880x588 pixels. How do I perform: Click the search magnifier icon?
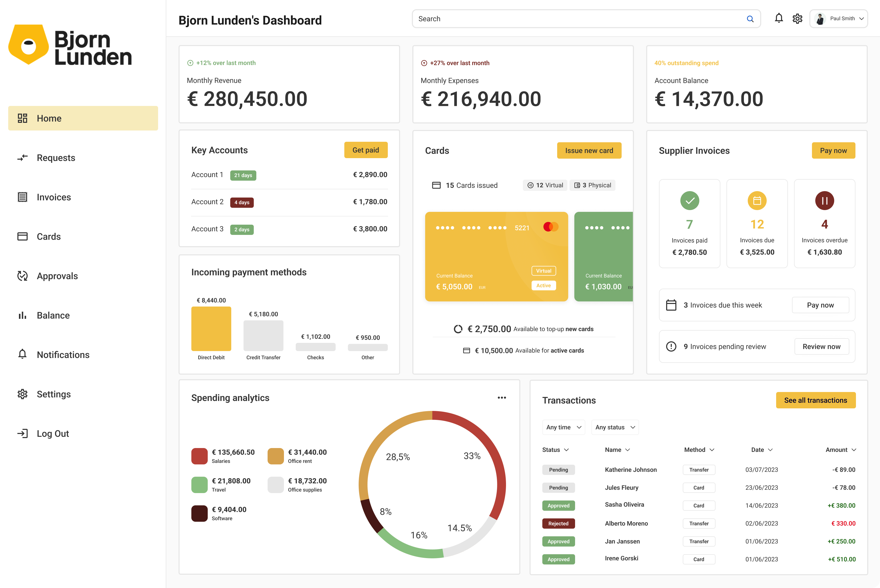750,19
